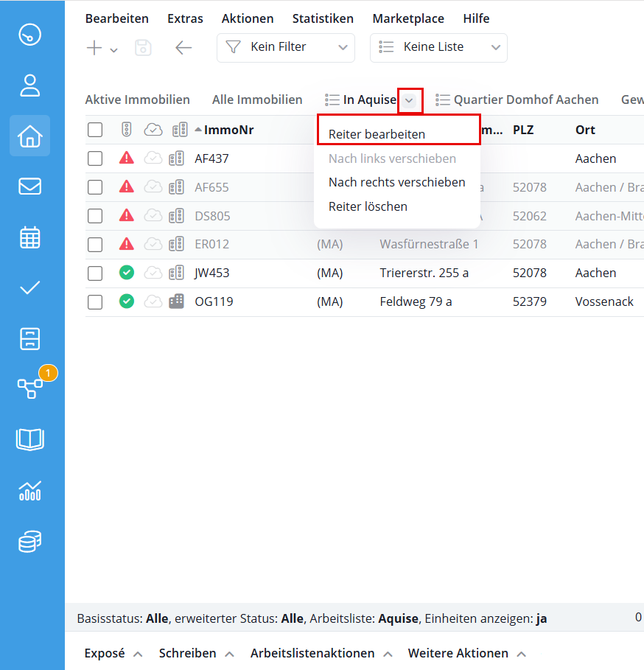The height and width of the screenshot is (670, 644).
Task: Check the checkbox for row AF437
Action: coord(95,158)
